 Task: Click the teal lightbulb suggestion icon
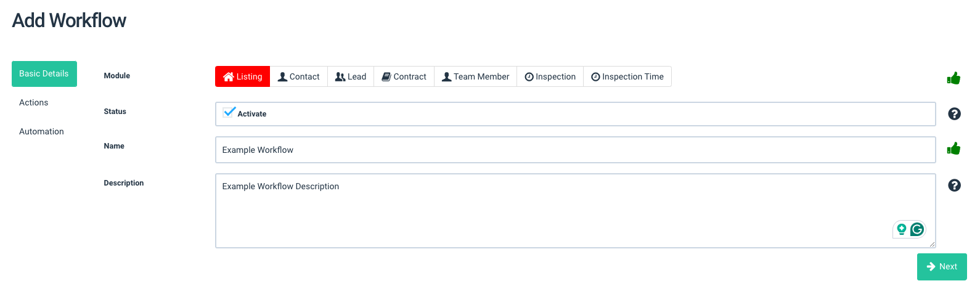[902, 229]
